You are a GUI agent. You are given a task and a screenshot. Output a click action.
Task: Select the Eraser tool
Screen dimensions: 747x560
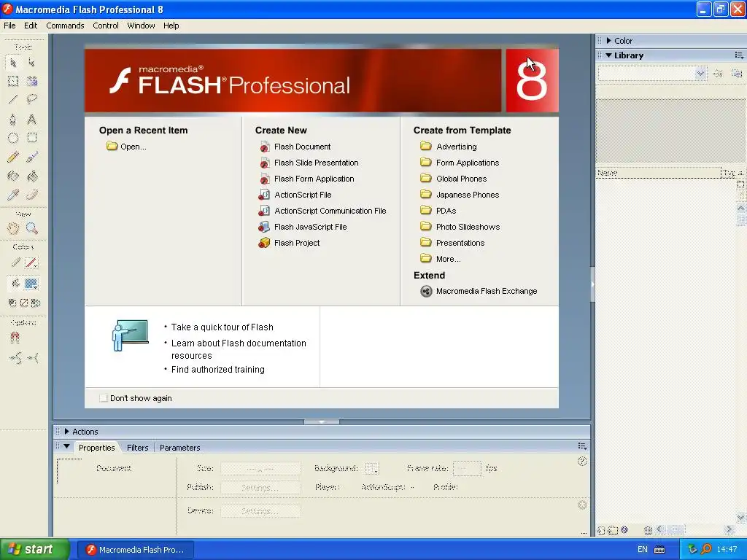click(32, 195)
